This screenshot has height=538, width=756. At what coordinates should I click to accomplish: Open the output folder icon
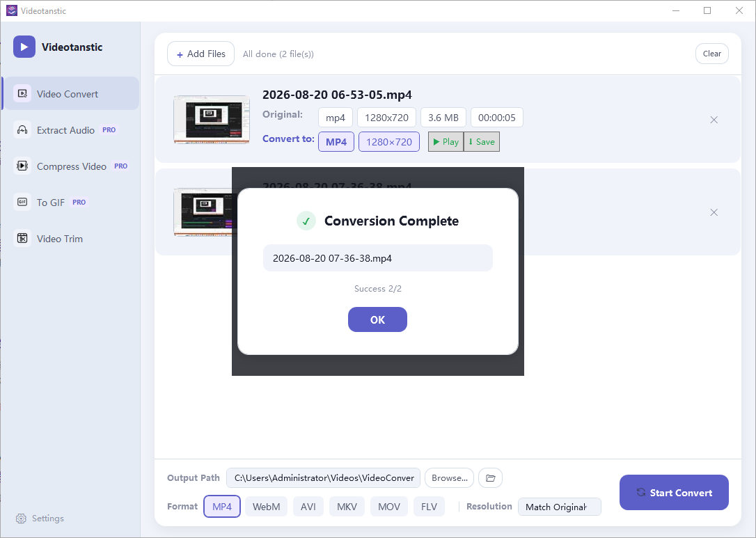click(490, 477)
